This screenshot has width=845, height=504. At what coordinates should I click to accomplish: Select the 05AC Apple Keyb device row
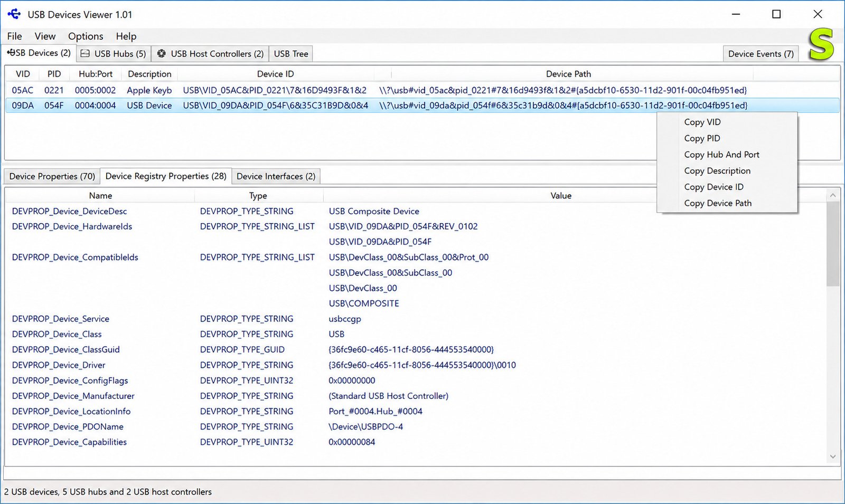(x=422, y=90)
